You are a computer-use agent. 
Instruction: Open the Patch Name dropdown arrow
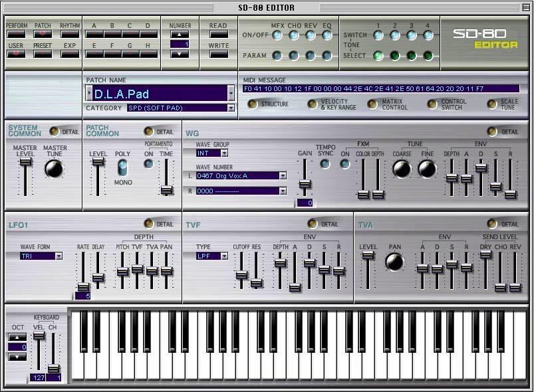[x=231, y=93]
